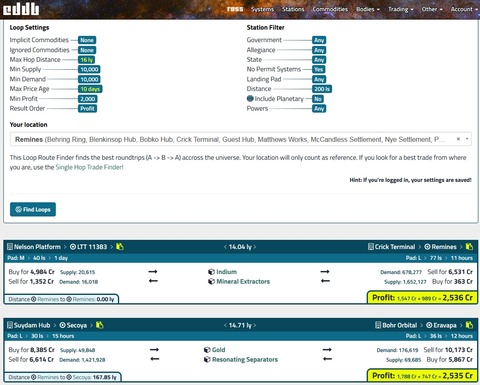480x385 pixels.
Task: Edit Max Price Age 10 days value
Action: pos(90,89)
